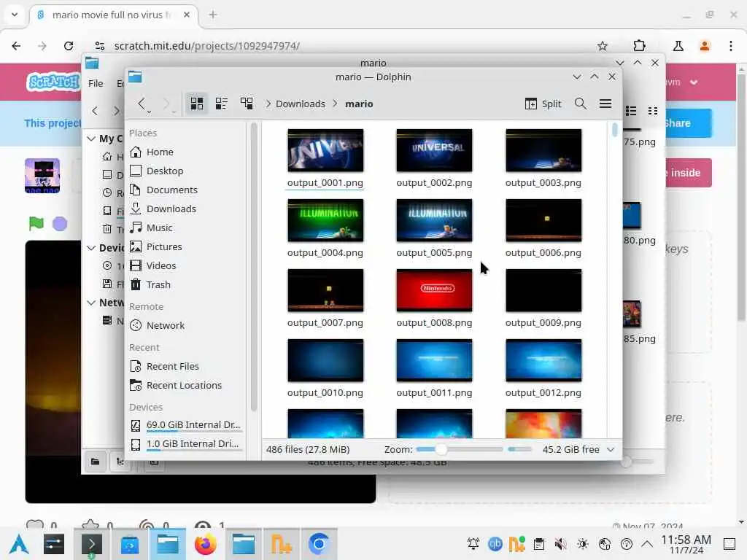Open Chrome three-dot menu

(731, 46)
